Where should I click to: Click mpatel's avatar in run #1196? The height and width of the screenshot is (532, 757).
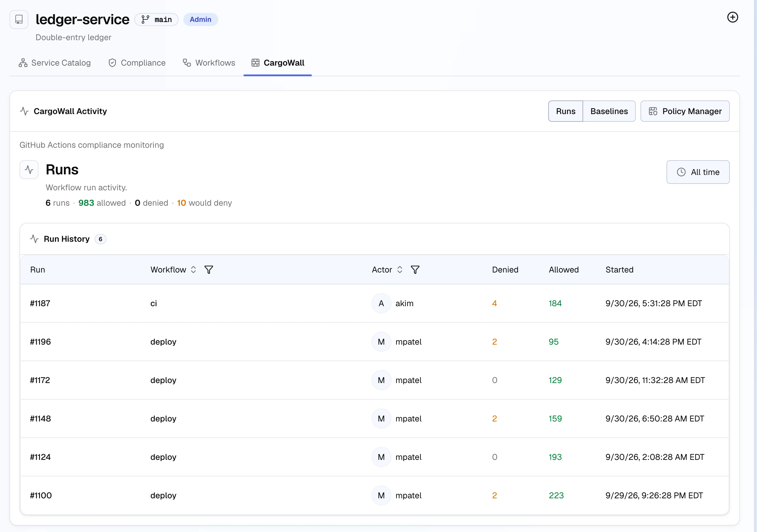[x=381, y=341]
